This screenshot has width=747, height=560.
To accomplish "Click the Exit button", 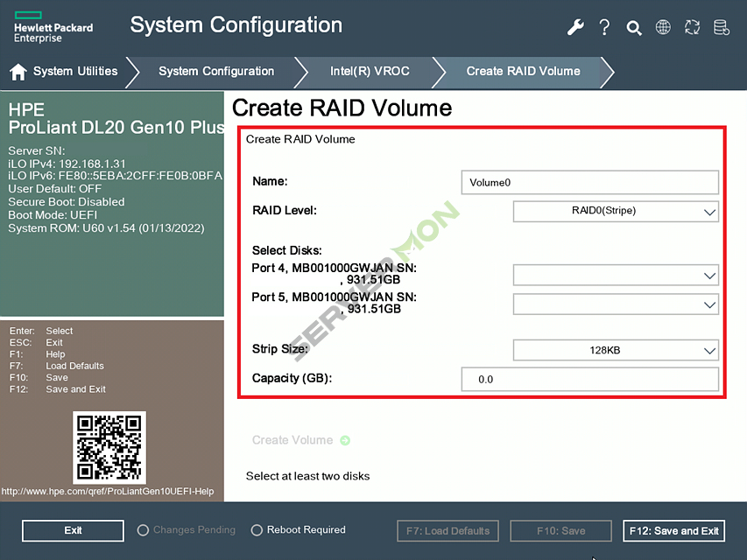I will (73, 530).
